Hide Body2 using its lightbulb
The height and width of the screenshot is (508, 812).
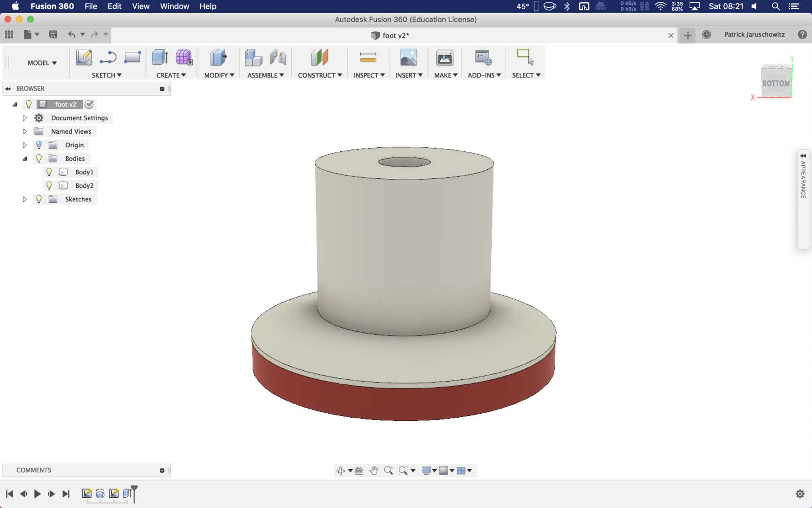49,186
